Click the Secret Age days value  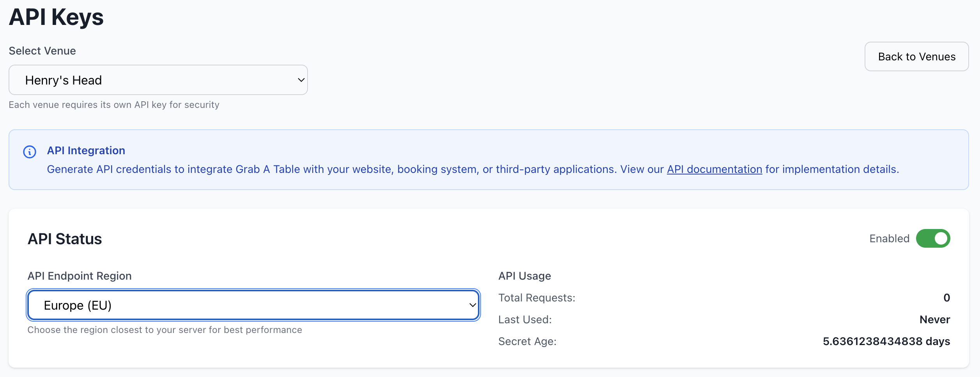pyautogui.click(x=886, y=342)
